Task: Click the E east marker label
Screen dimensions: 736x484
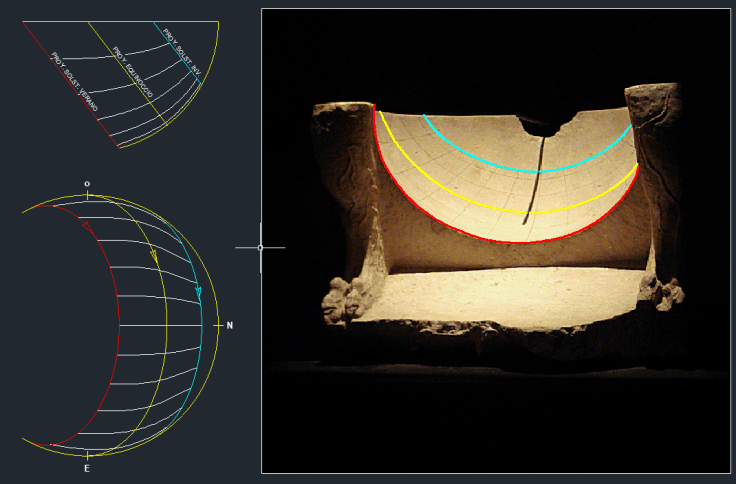Action: 87,466
